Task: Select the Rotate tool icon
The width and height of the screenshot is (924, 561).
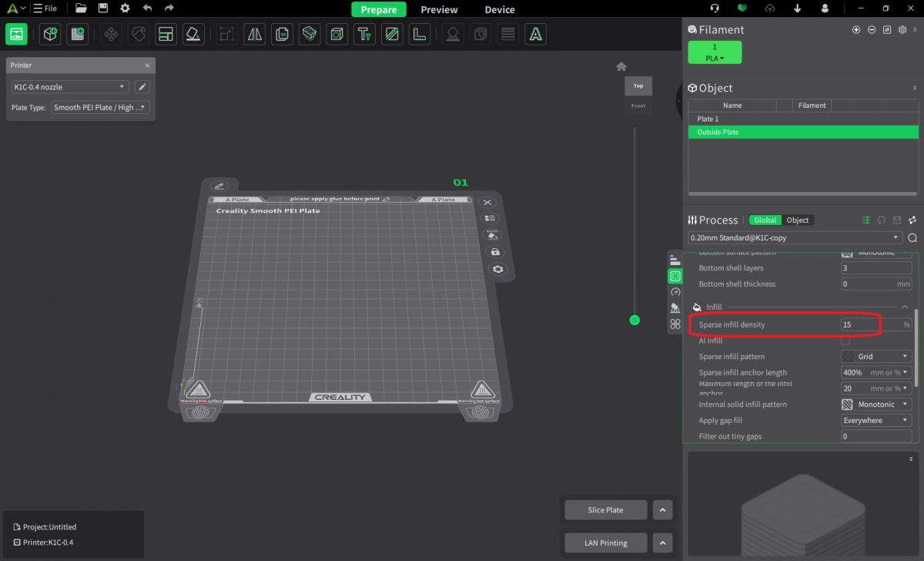Action: (x=139, y=34)
